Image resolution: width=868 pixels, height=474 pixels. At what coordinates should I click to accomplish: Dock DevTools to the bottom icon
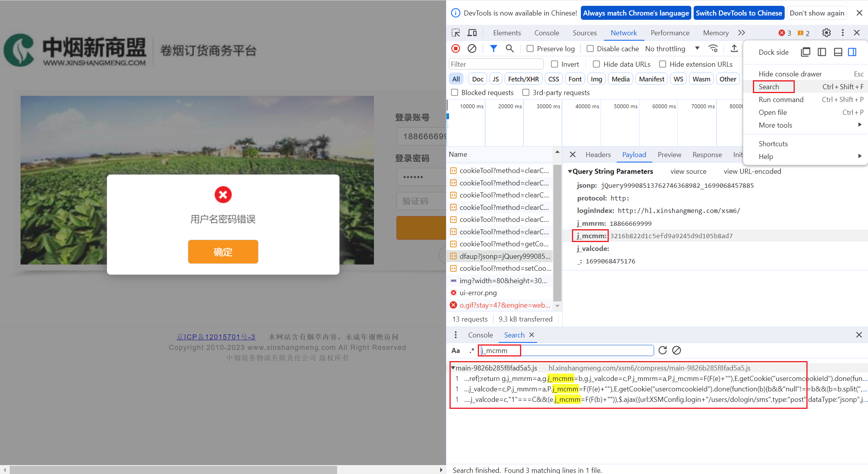tap(838, 52)
